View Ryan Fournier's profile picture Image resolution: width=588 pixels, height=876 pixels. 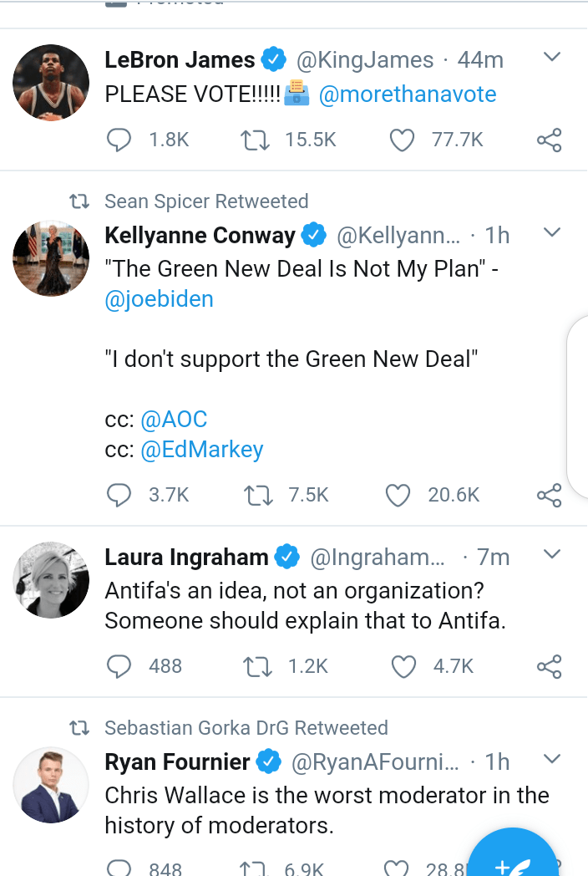pyautogui.click(x=51, y=785)
